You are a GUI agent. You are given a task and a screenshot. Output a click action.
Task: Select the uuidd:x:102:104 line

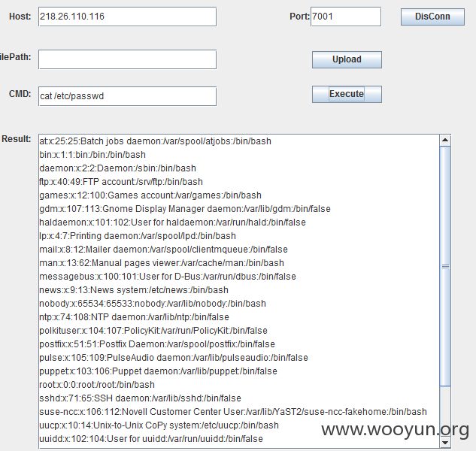151,439
